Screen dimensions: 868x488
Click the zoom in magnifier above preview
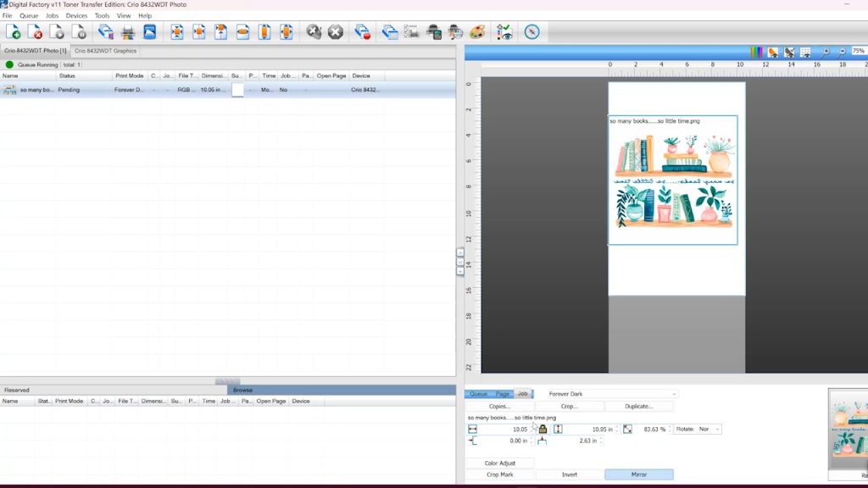tap(825, 53)
